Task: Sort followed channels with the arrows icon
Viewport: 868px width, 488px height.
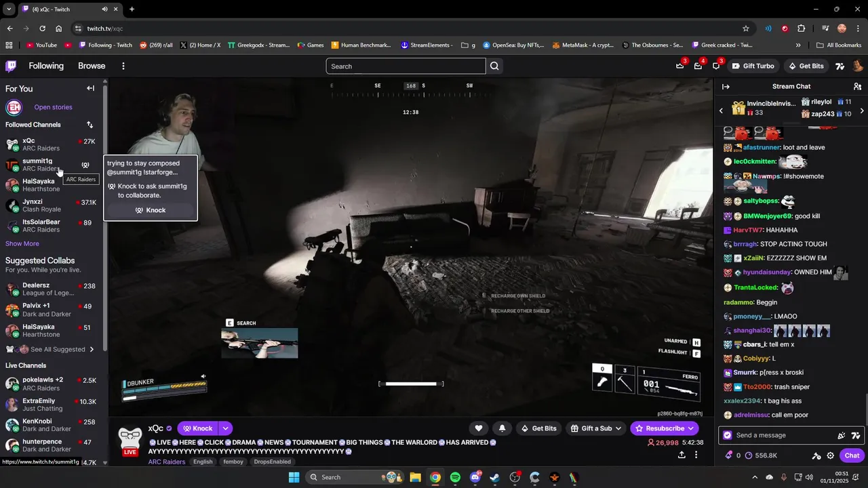Action: click(x=90, y=125)
